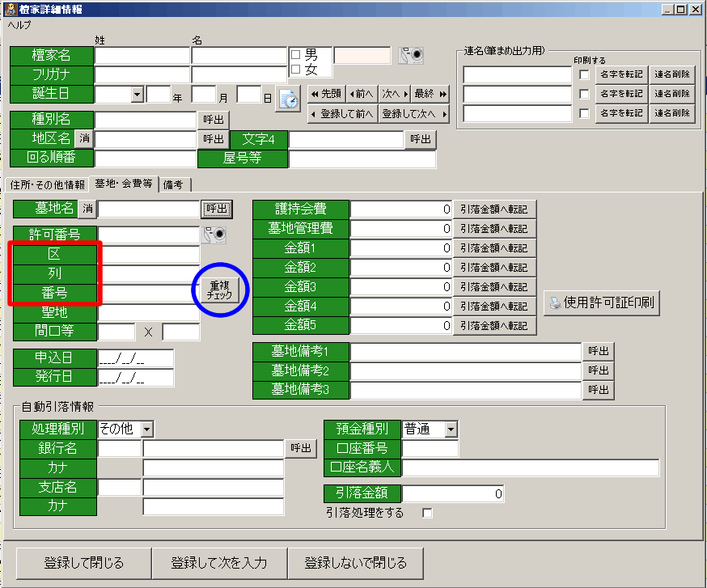Click the 消 button beside 墓地名
This screenshot has height=588, width=707.
pyautogui.click(x=87, y=209)
